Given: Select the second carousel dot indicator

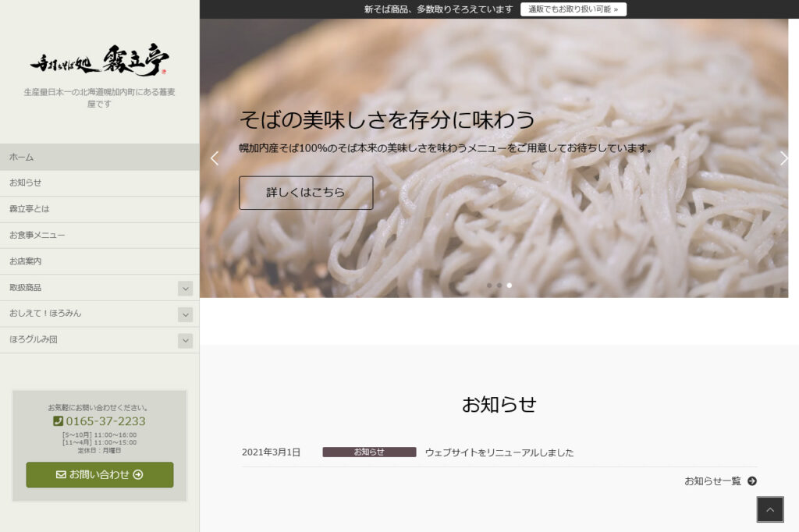Looking at the screenshot, I should tap(499, 286).
